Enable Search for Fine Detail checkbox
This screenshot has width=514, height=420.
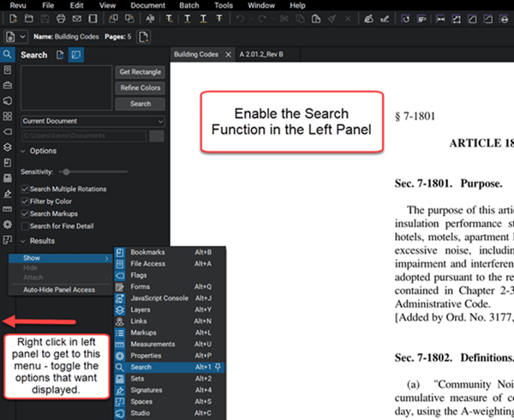[25, 226]
